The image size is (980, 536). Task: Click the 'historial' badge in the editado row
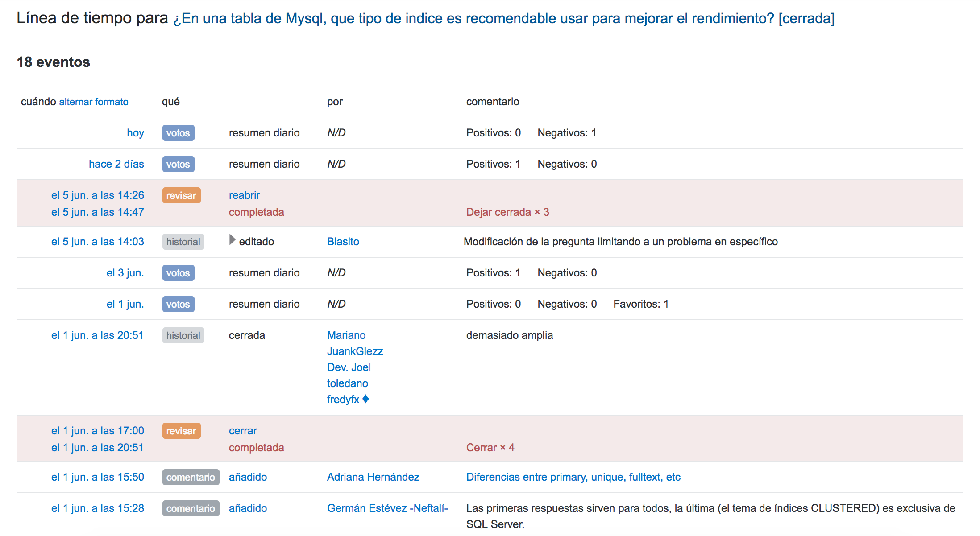point(183,242)
